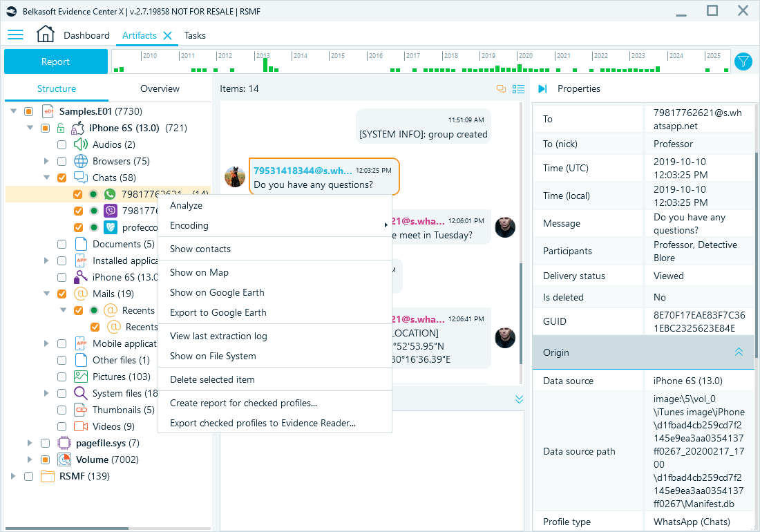This screenshot has width=760, height=532.
Task: Click the Home dashboard icon
Action: tap(46, 34)
